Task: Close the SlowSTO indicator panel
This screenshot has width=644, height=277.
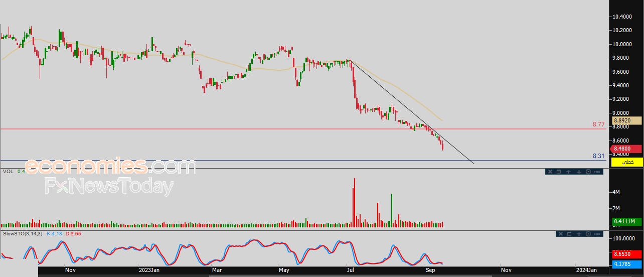Action: (561, 234)
